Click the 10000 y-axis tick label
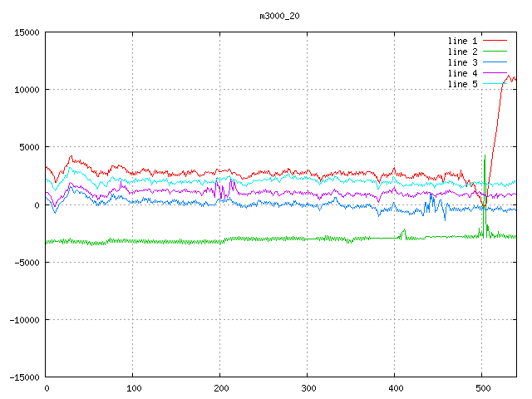 point(27,90)
